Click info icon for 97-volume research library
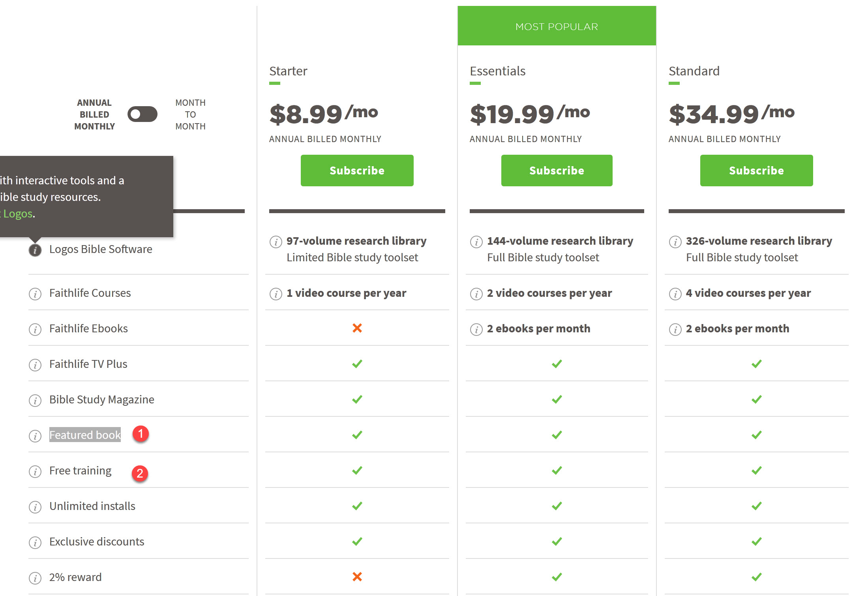 276,242
